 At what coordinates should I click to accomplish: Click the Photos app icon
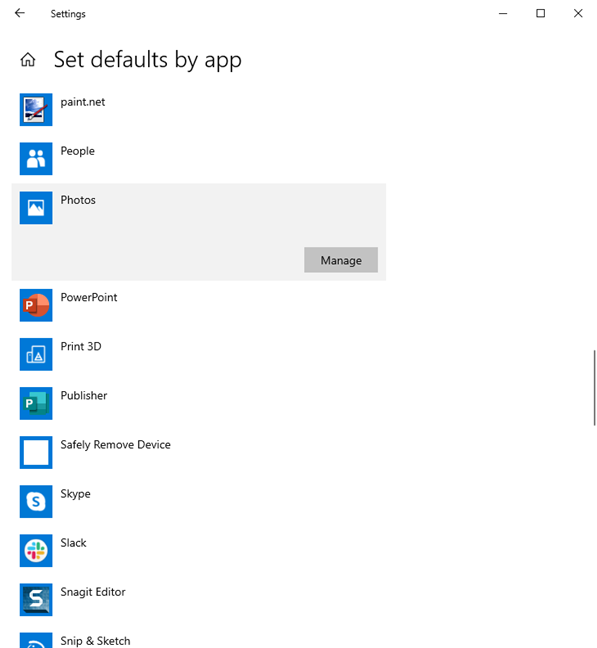coord(36,207)
